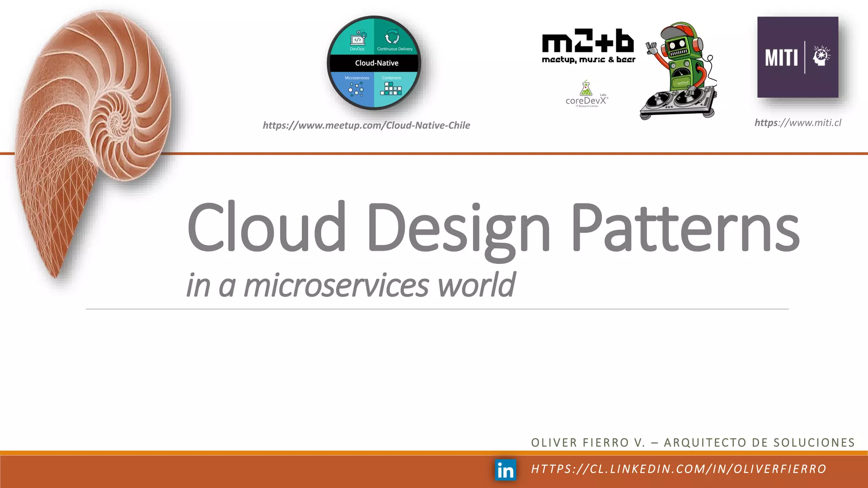Screen dimensions: 868x488
Task: Select the Cloud Design Patterns title
Action: coord(492,228)
